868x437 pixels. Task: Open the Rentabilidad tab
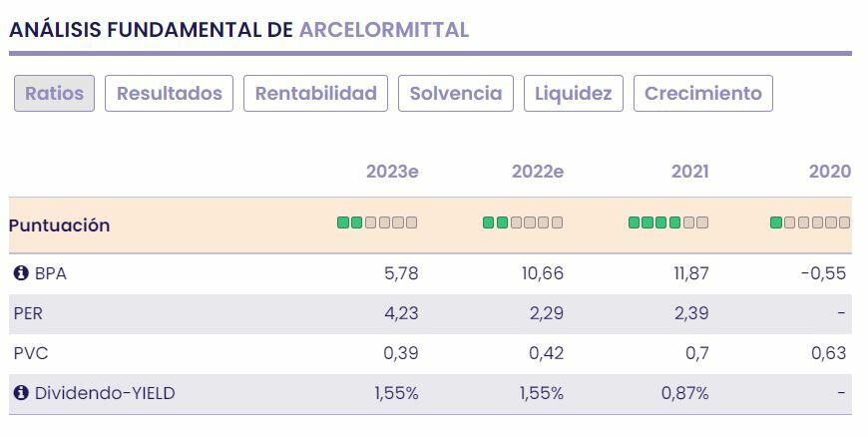(315, 94)
